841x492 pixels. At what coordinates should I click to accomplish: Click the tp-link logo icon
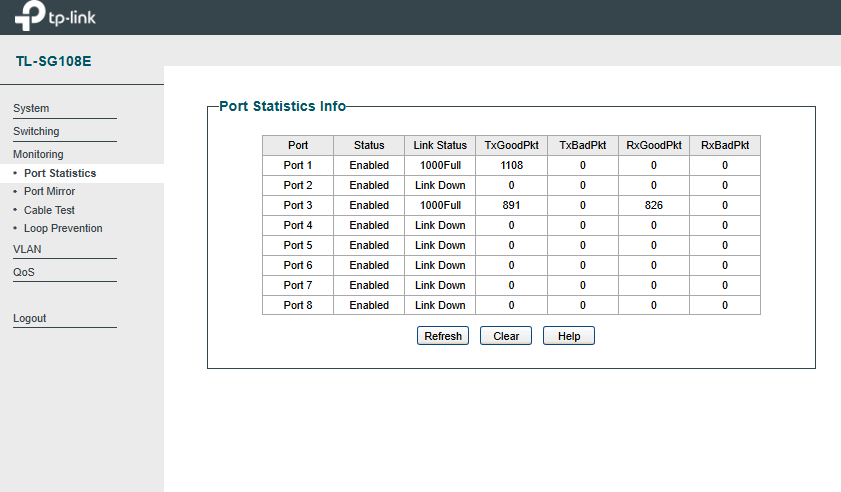(30, 16)
